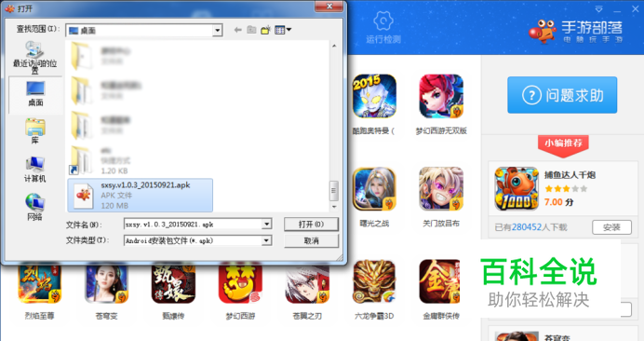The image size is (644, 341).
Task: Click the 取消 button
Action: tap(311, 240)
